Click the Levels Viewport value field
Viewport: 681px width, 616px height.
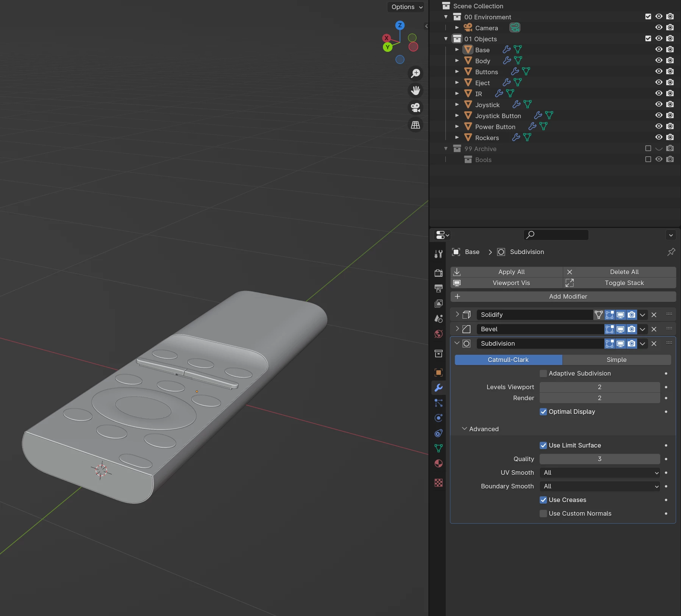(x=600, y=387)
